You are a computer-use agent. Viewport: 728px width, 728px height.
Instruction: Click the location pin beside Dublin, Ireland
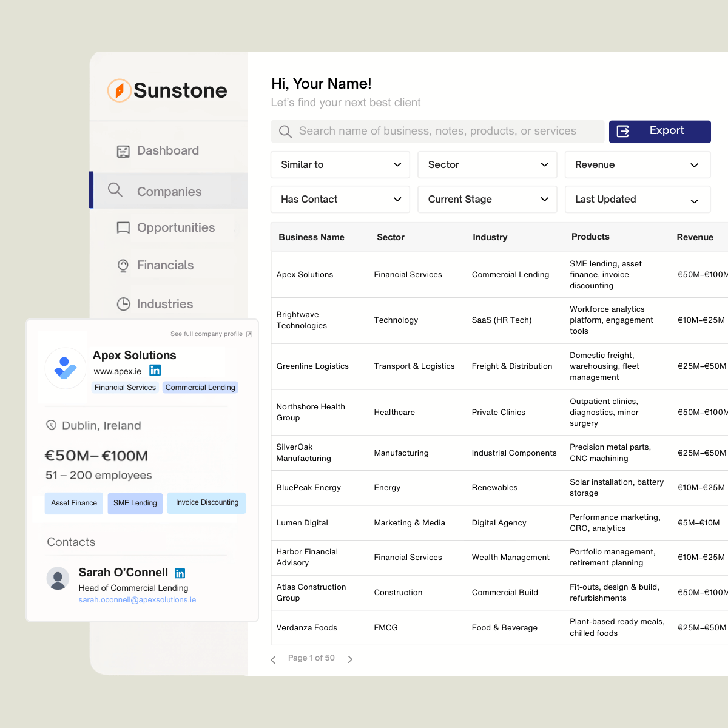point(52,425)
